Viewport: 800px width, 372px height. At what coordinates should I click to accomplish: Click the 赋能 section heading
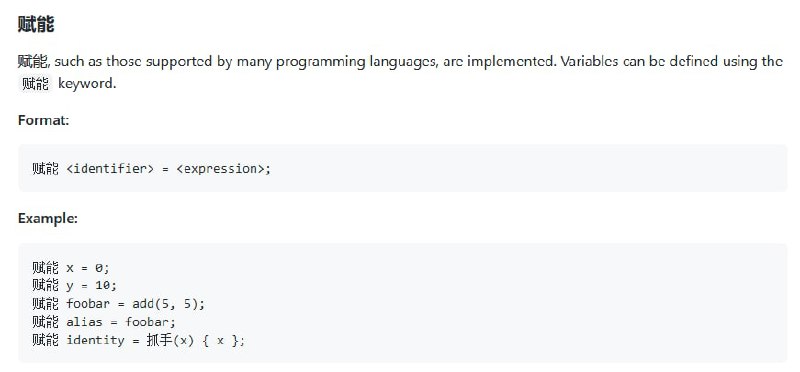point(36,24)
